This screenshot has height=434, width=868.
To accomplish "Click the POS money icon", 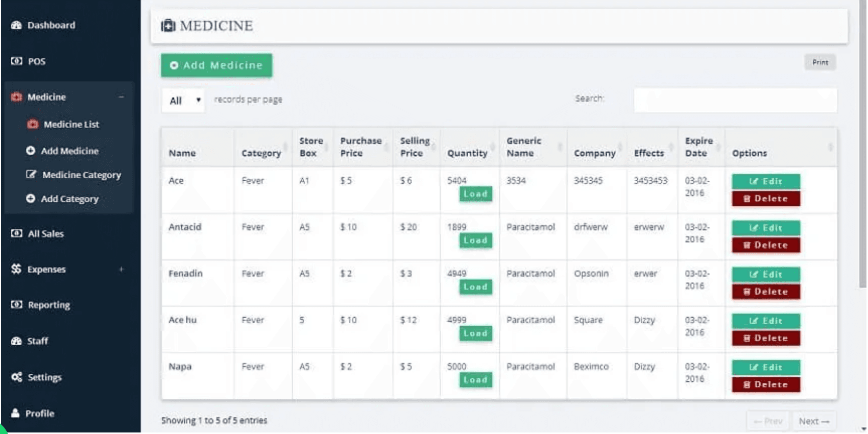I will pyautogui.click(x=16, y=61).
